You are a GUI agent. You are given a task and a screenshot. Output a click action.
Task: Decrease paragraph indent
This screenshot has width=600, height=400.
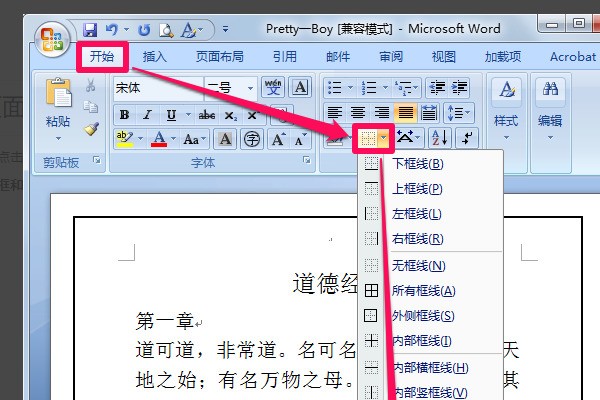click(x=437, y=88)
